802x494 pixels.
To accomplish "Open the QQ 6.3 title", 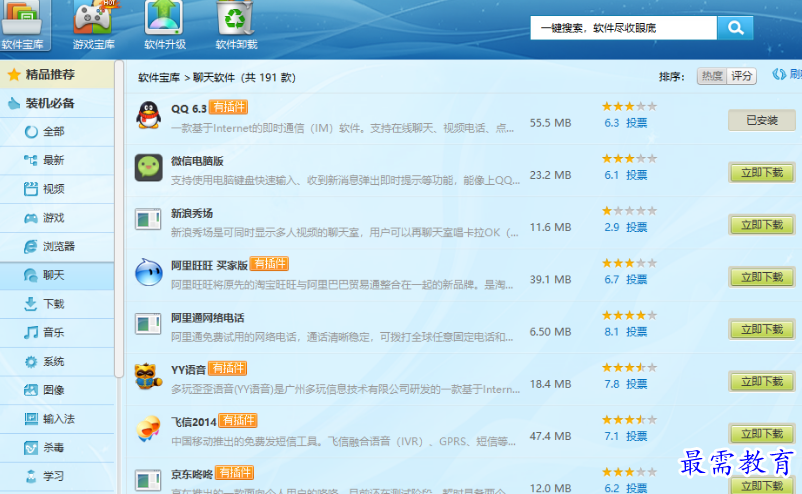I will pyautogui.click(x=189, y=108).
